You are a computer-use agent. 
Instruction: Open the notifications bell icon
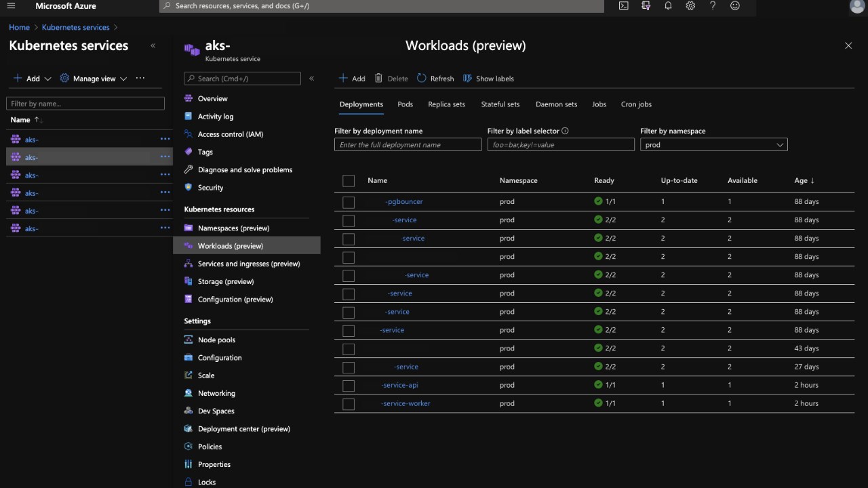pos(668,6)
